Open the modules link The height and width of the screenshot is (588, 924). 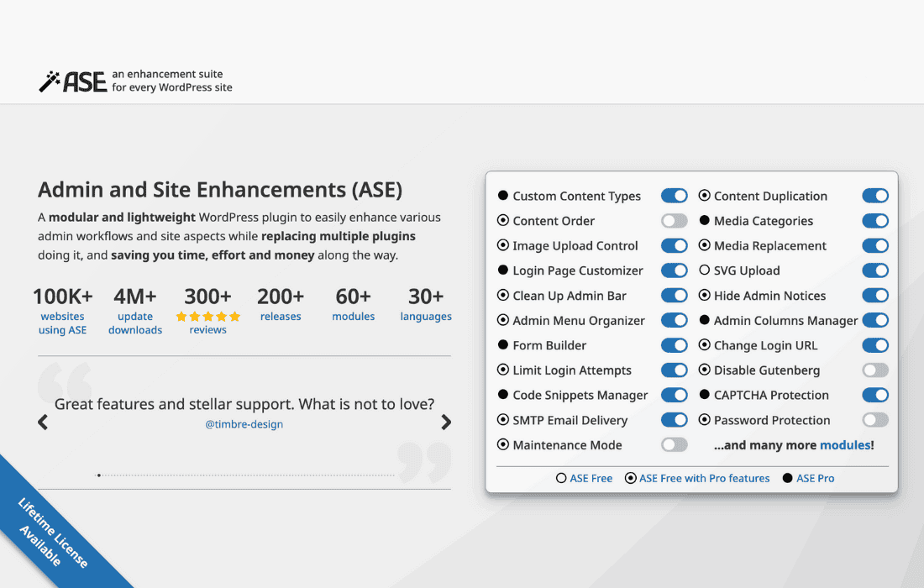845,445
